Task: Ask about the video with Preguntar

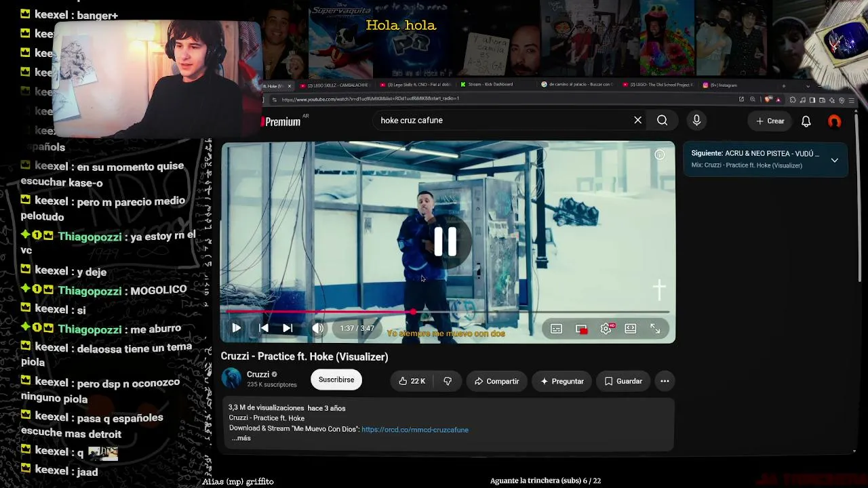Action: [x=561, y=381]
